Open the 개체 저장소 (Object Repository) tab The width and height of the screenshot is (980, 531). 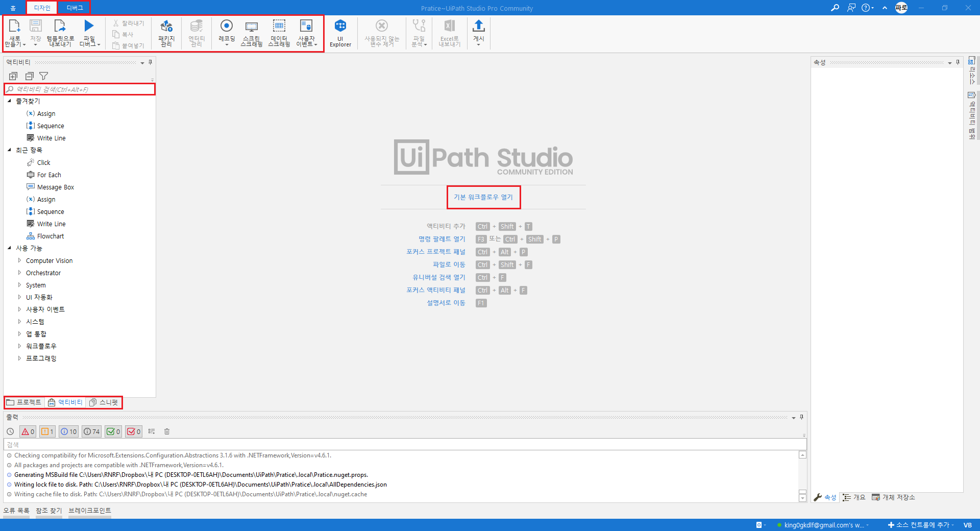point(893,497)
